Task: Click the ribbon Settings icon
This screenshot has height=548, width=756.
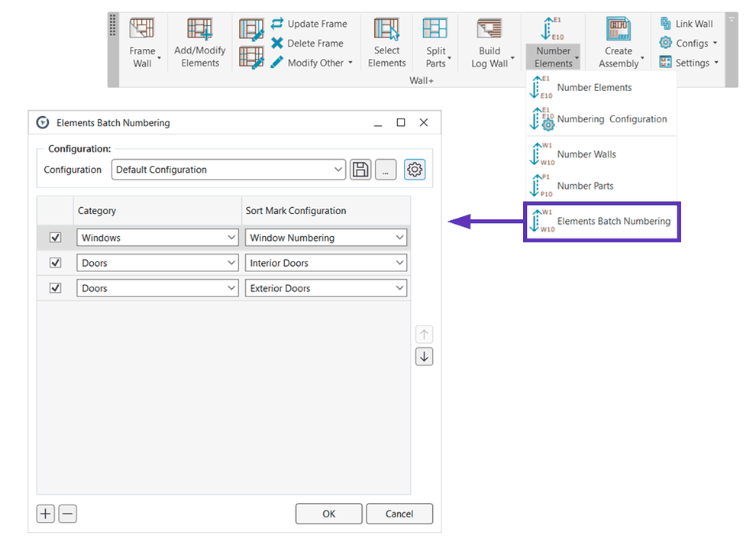Action: [665, 62]
